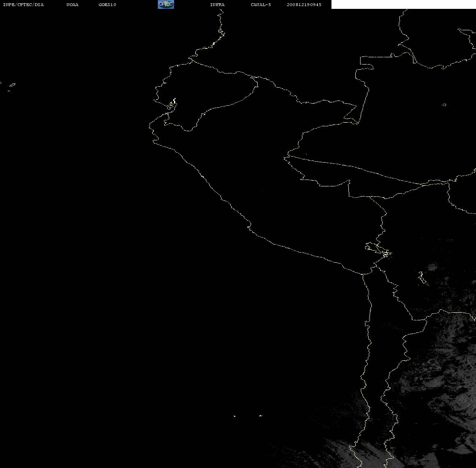The width and height of the screenshot is (476, 468).
Task: Click the left small Pacific island dot
Action: [x=234, y=416]
